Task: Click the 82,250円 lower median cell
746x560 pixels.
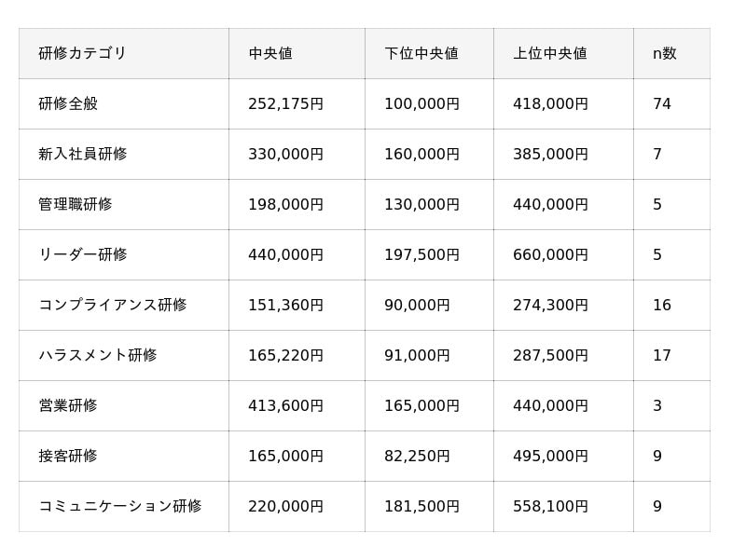Action: tap(417, 457)
